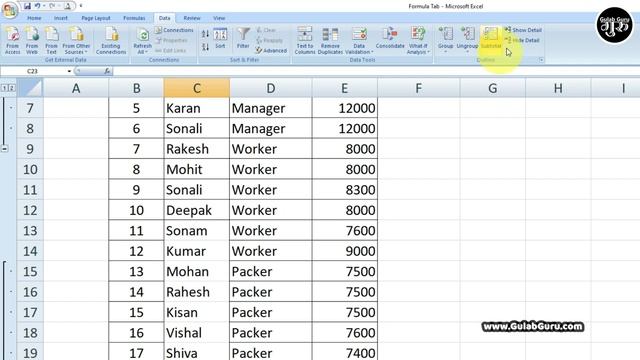The image size is (640, 360).
Task: Click the Subtotal command
Action: (x=491, y=39)
